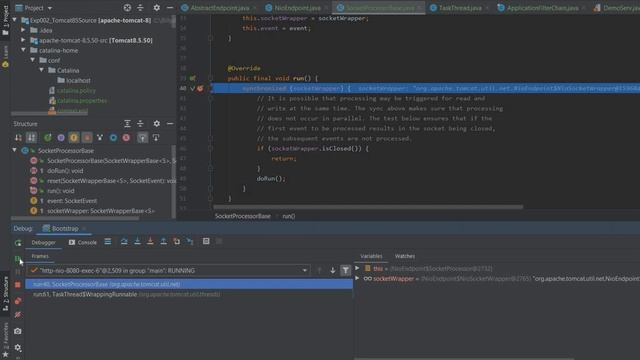This screenshot has width=640, height=360.
Task: Click Rerun Bootstrap debug icon
Action: click(x=18, y=243)
